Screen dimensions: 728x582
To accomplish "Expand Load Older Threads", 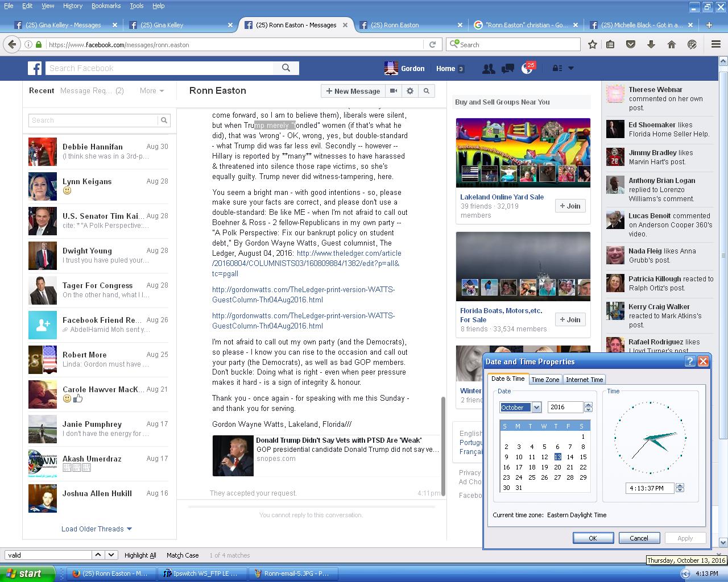I will (x=96, y=529).
